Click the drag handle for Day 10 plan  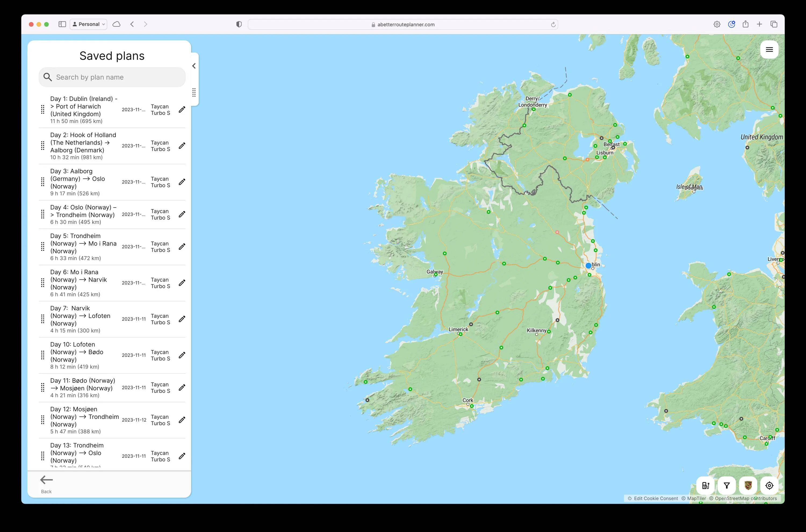tap(43, 355)
